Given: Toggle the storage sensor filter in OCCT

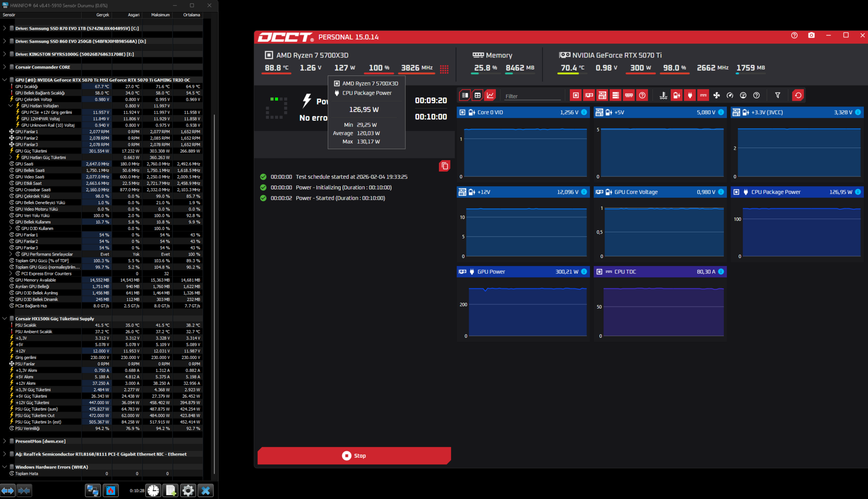Looking at the screenshot, I should click(615, 96).
